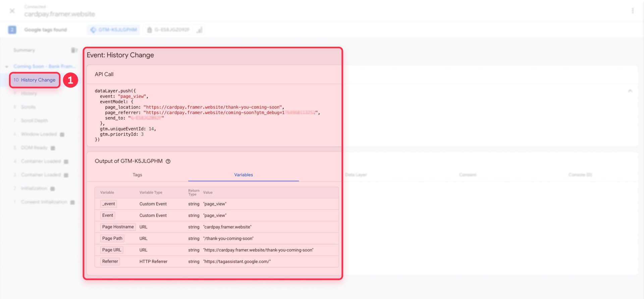The height and width of the screenshot is (299, 644).
Task: Click the API Call section title
Action: [104, 74]
